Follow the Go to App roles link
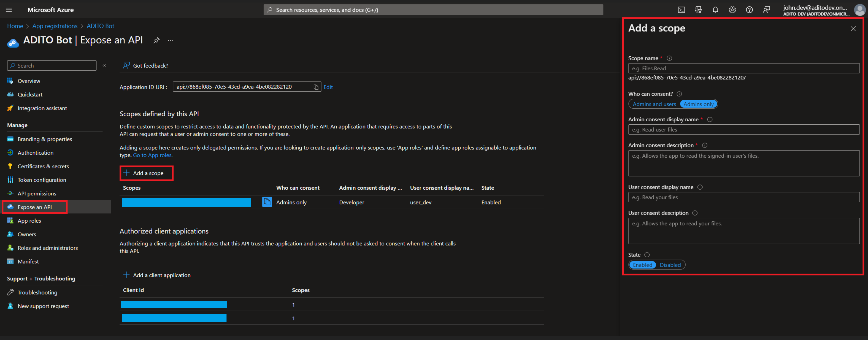This screenshot has height=340, width=868. (153, 155)
